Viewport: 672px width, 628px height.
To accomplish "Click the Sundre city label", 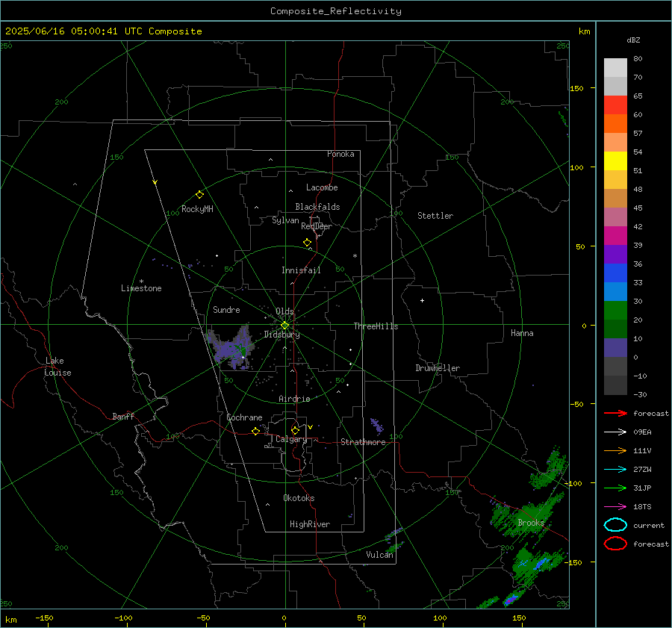I will [x=226, y=309].
